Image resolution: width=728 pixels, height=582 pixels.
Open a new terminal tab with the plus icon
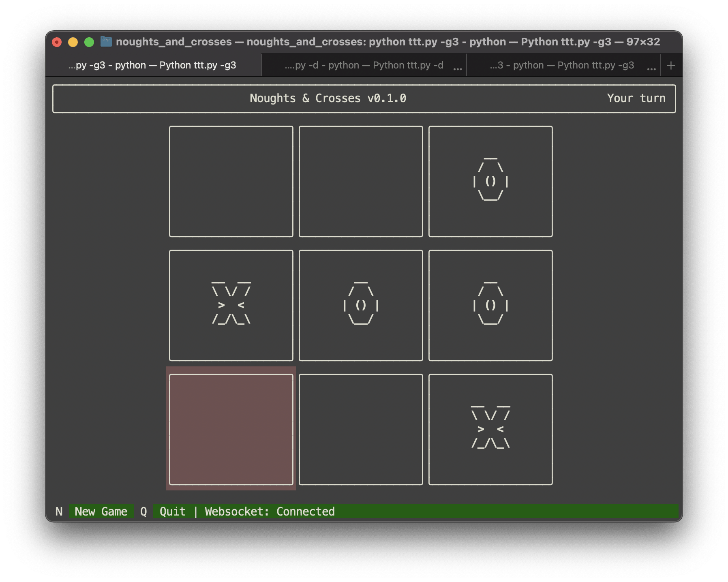(670, 65)
